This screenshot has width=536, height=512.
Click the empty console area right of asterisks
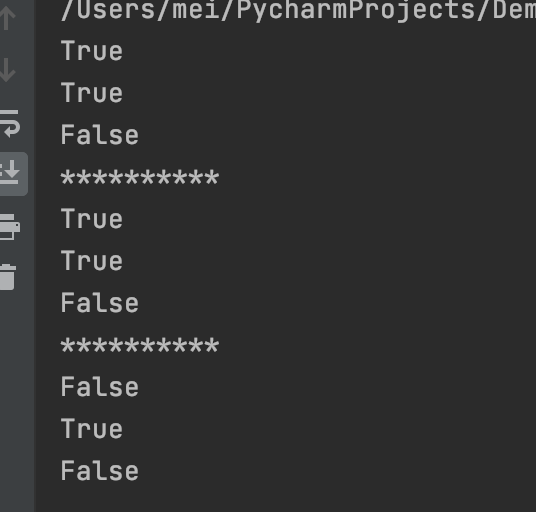[x=376, y=177]
